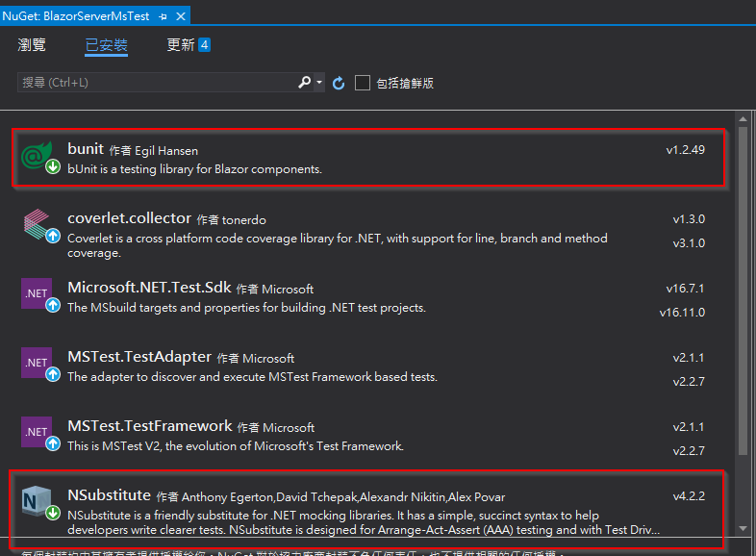756x556 pixels.
Task: Switch to the 瀏覽 tab
Action: tap(32, 45)
